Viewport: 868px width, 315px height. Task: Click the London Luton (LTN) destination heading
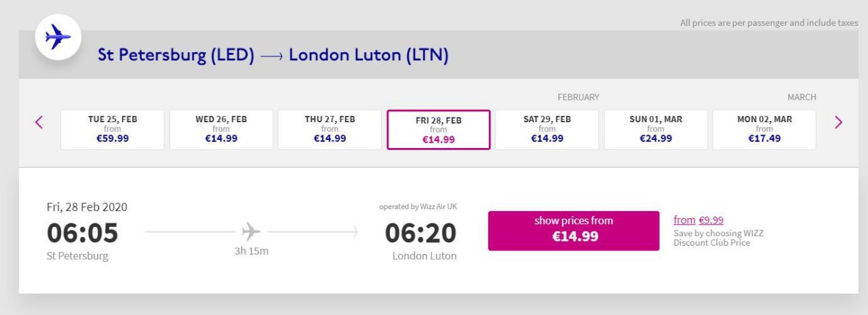pos(369,55)
